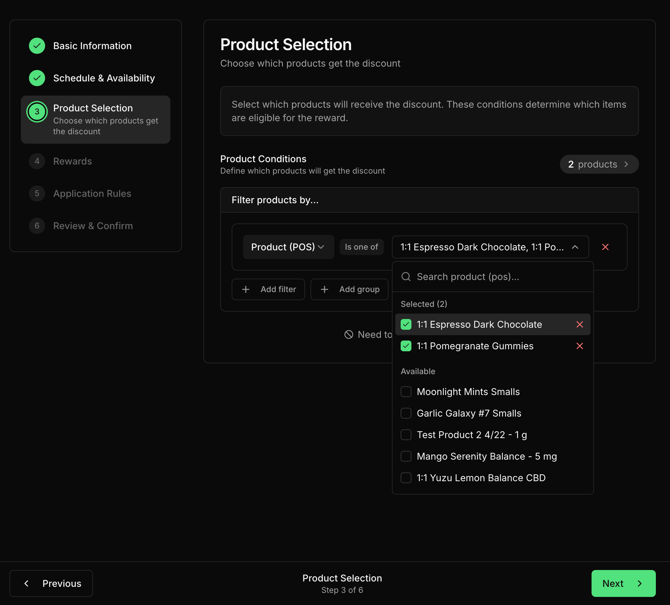Click the step 5 number icon
The height and width of the screenshot is (605, 670).
coord(37,194)
